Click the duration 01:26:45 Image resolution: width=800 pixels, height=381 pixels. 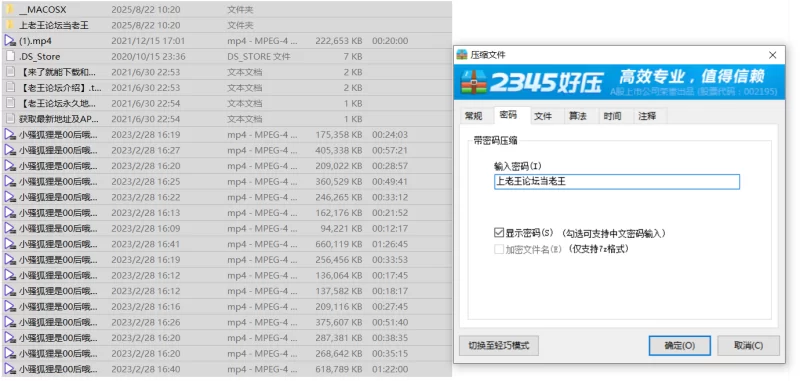pyautogui.click(x=390, y=244)
